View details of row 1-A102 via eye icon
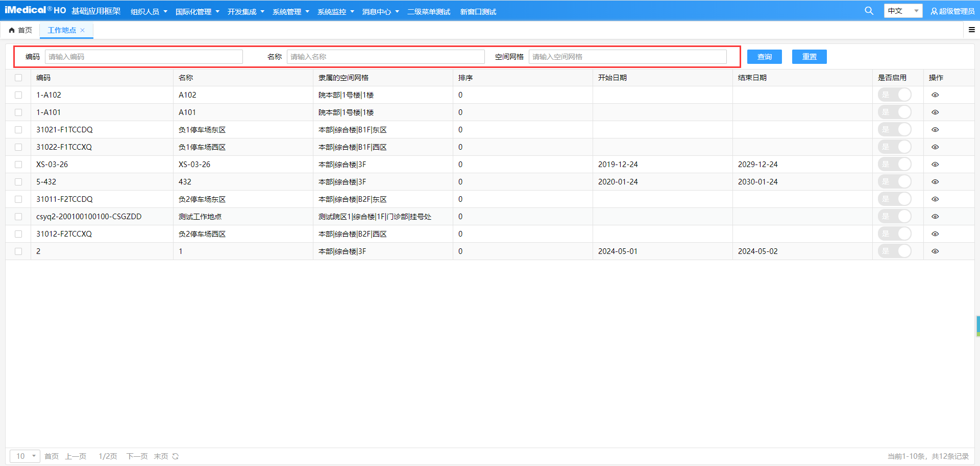980x466 pixels. point(935,95)
